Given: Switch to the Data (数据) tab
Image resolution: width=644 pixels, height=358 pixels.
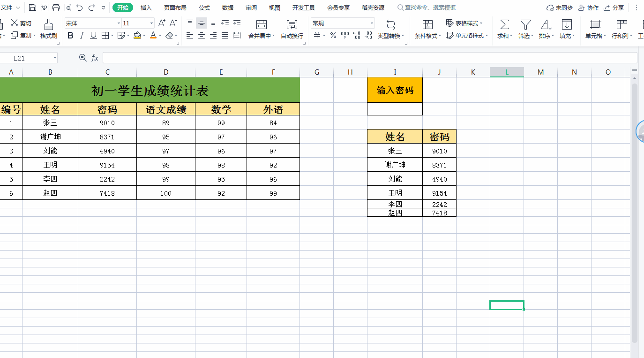Looking at the screenshot, I should 228,8.
